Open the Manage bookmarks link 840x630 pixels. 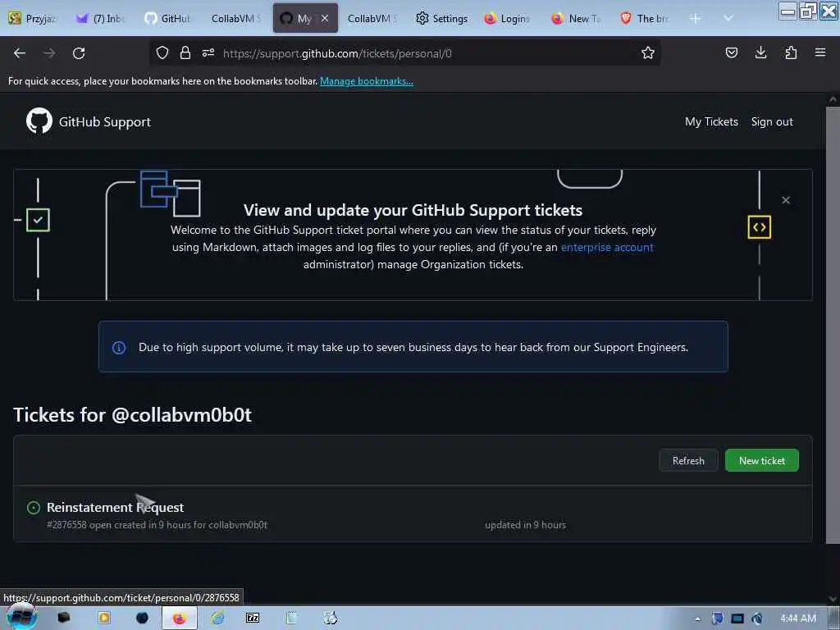pos(367,81)
